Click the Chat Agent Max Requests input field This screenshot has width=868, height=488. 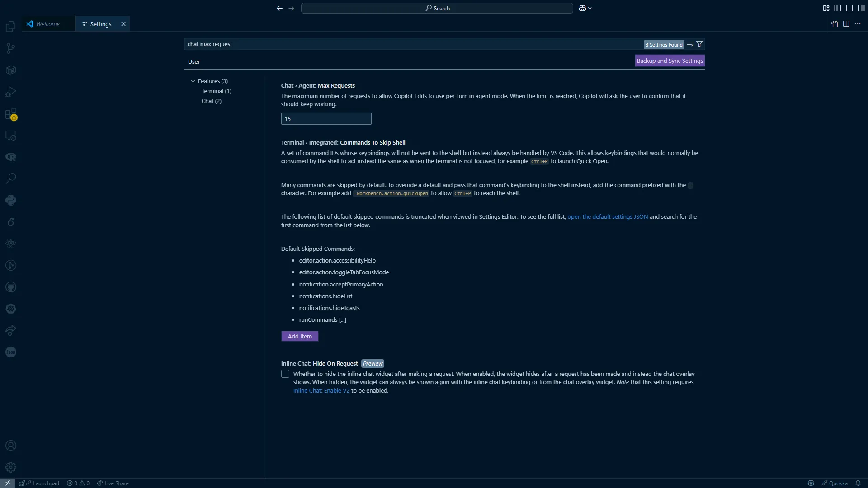(326, 118)
